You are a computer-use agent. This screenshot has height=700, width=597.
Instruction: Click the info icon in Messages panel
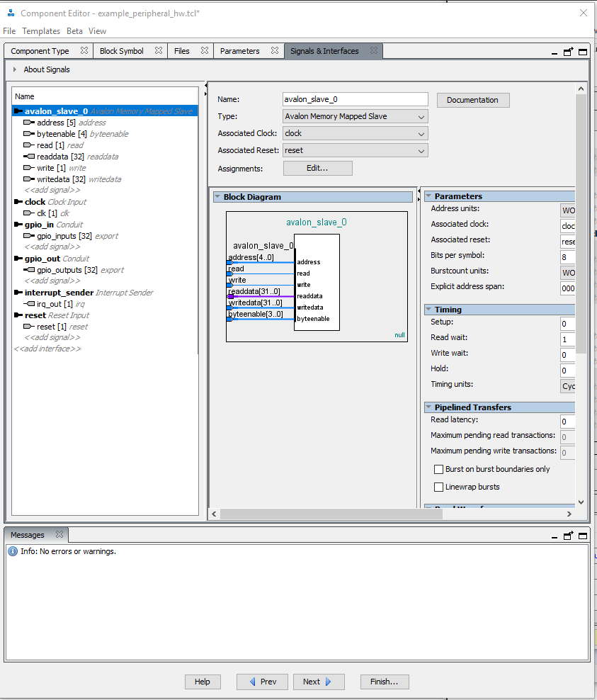(x=13, y=551)
